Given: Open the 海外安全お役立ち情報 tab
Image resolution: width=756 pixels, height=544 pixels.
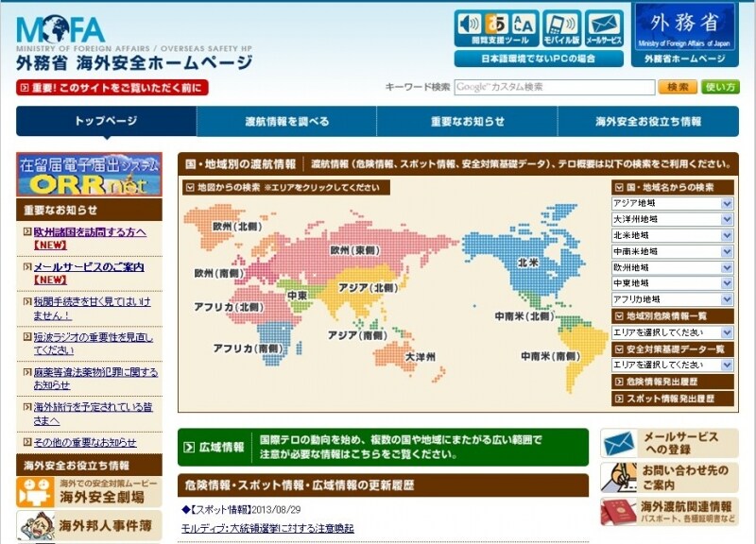Looking at the screenshot, I should pos(648,121).
